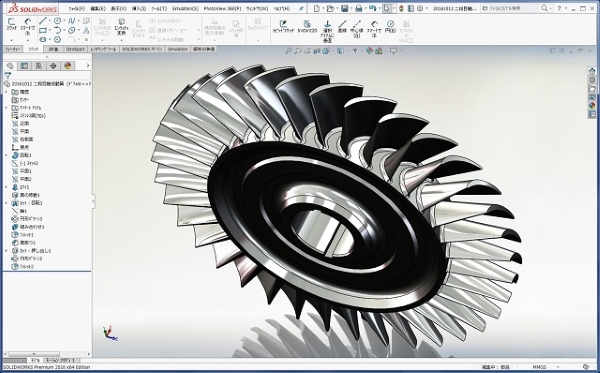
Task: Open the PropertyManager tab icon
Action: pos(24,66)
